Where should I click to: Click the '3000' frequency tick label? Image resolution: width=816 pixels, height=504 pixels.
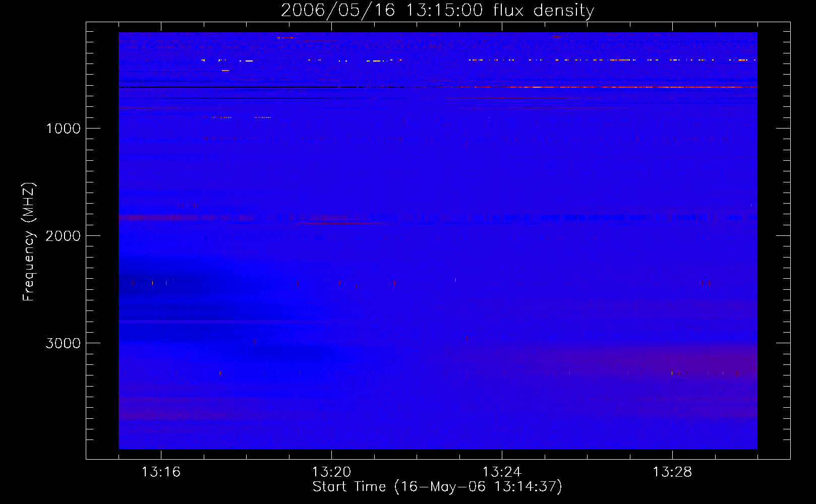(x=64, y=343)
